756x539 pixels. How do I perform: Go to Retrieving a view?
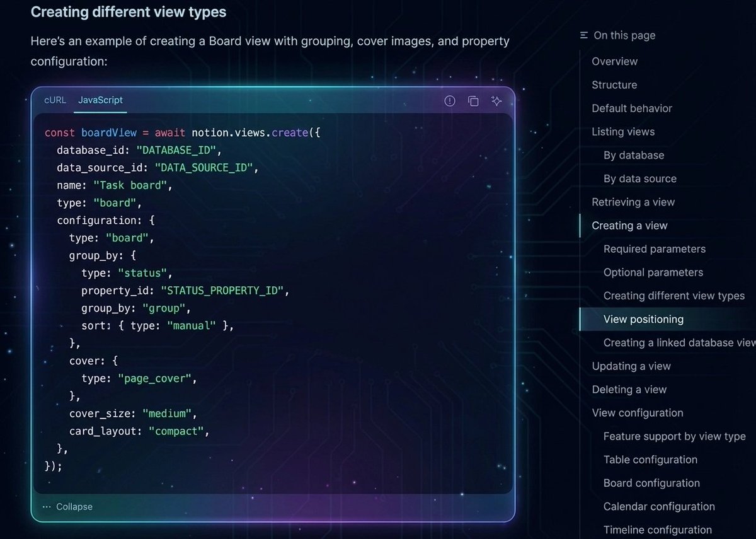click(633, 202)
